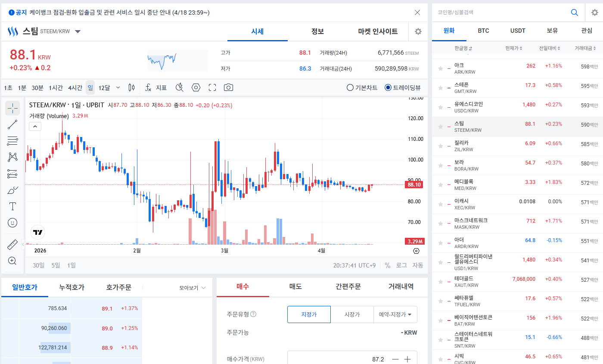
Task: Open the 20:37:41 UTC+9 timezone selector
Action: [x=354, y=265]
